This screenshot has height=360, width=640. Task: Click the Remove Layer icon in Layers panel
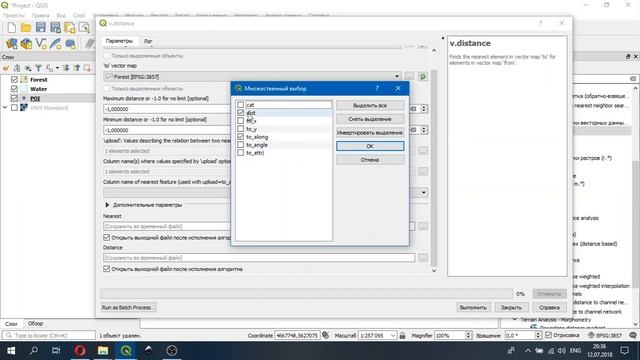(87, 68)
